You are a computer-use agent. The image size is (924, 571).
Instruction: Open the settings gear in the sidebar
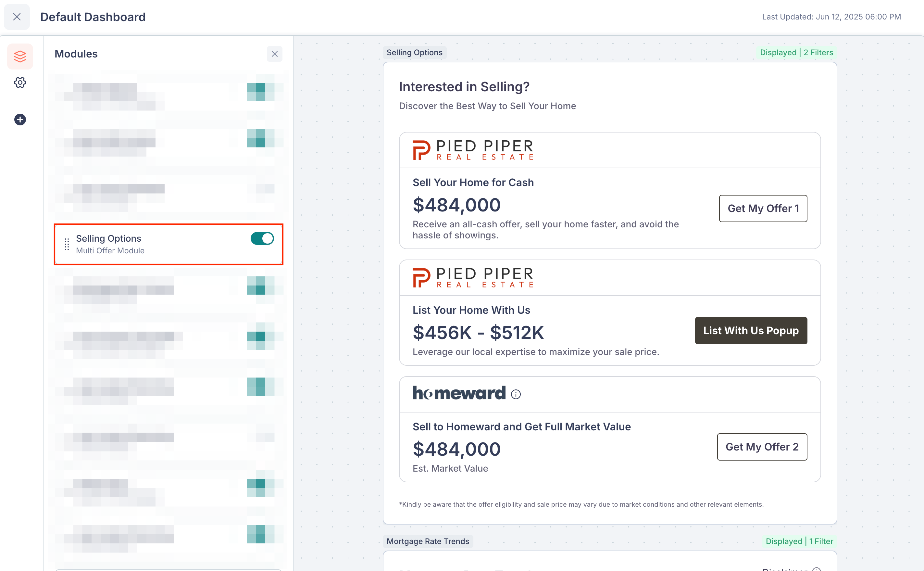coord(20,82)
